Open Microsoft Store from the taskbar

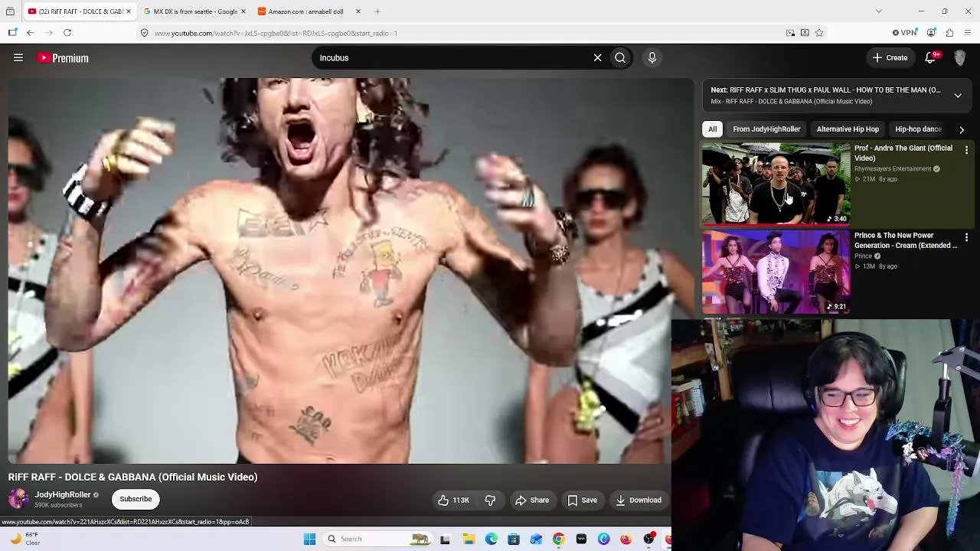coord(514,539)
